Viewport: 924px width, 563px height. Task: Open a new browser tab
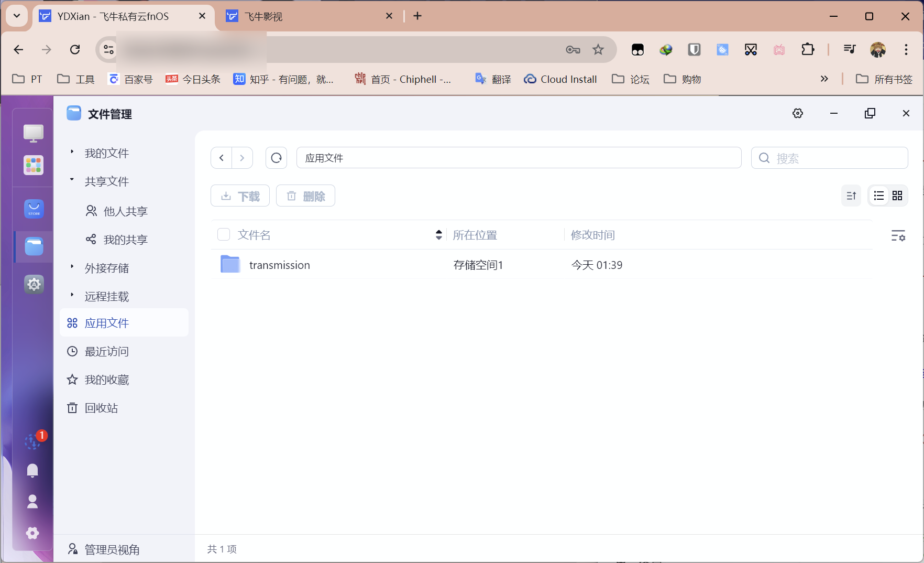[417, 16]
